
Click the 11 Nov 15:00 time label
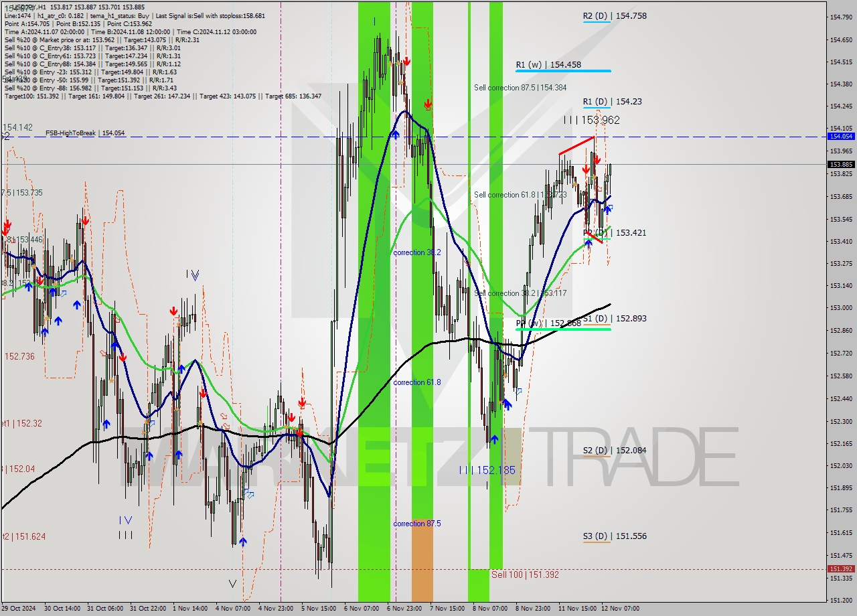click(577, 609)
